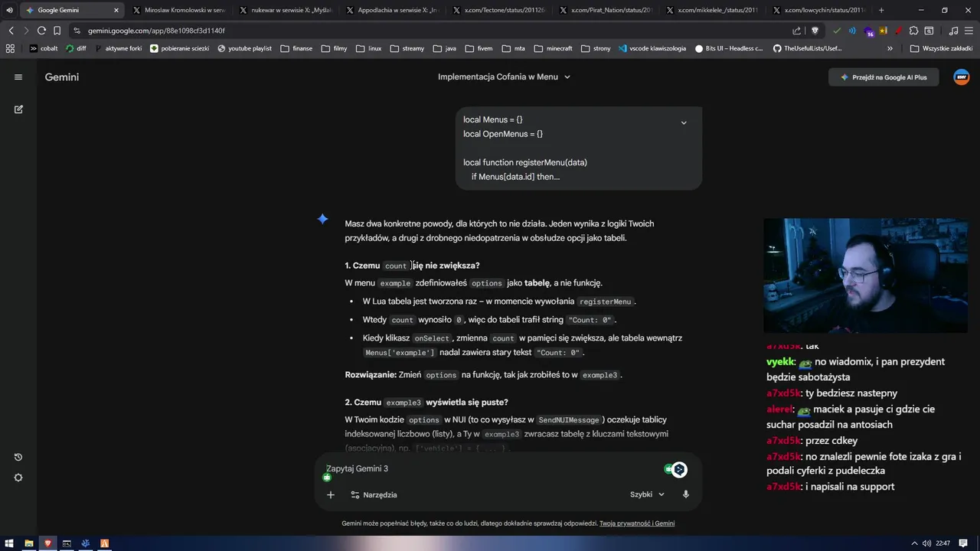Open the Windows Start menu
980x551 pixels.
[x=9, y=543]
